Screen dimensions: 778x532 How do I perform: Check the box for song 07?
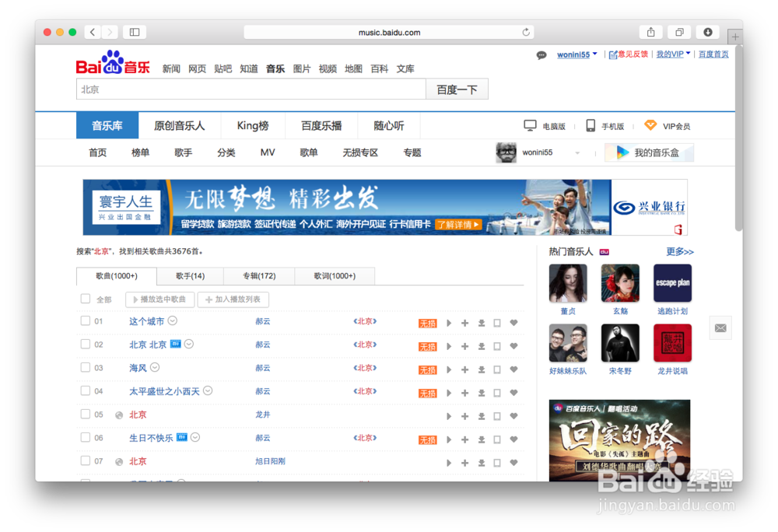(x=86, y=460)
